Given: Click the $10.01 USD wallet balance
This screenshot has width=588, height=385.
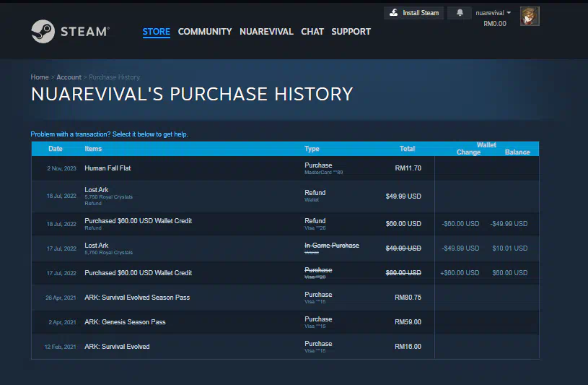Looking at the screenshot, I should (x=510, y=248).
